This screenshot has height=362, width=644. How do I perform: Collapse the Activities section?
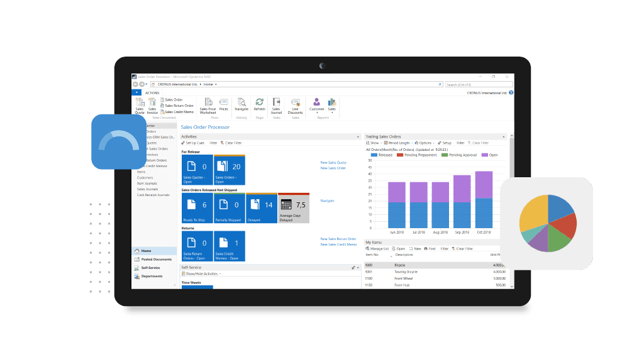tap(358, 136)
